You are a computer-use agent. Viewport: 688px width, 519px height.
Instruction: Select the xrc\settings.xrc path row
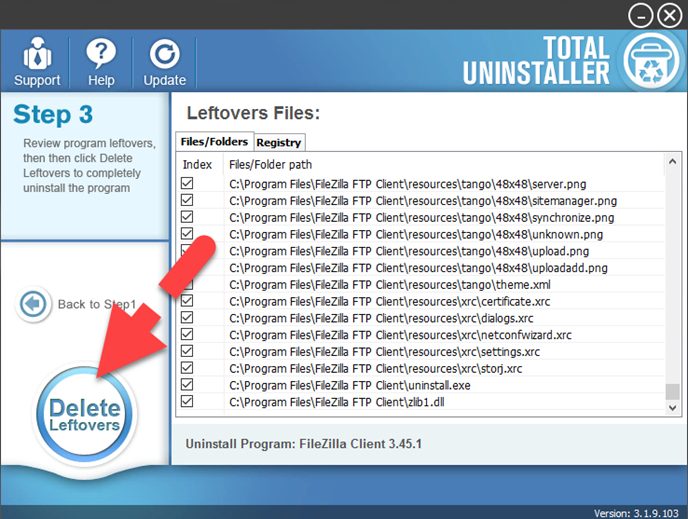point(384,352)
